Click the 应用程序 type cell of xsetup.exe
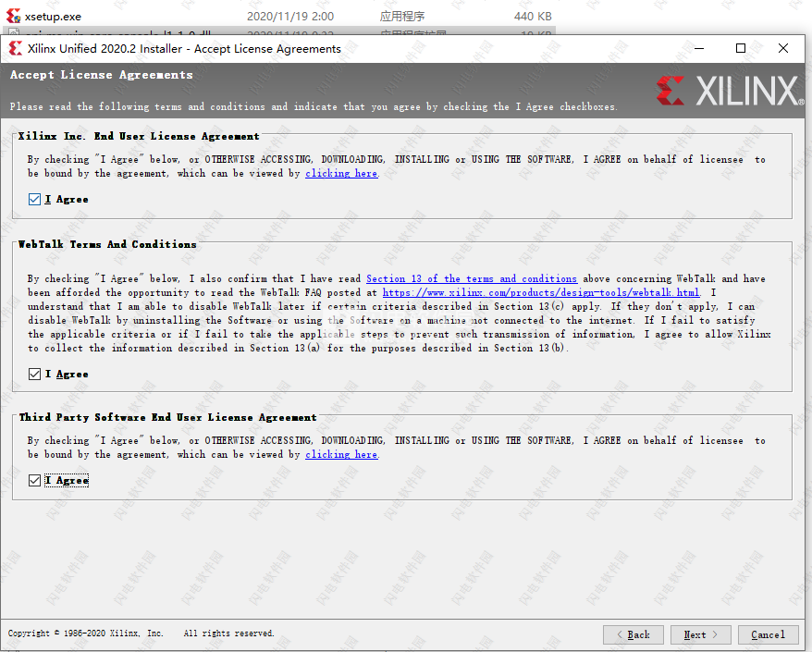 pyautogui.click(x=402, y=17)
